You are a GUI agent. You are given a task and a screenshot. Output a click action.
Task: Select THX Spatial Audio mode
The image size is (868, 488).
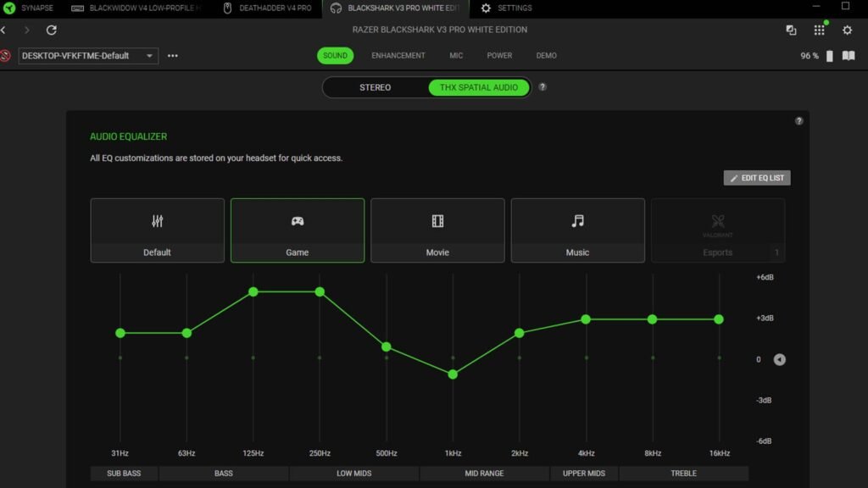(479, 87)
